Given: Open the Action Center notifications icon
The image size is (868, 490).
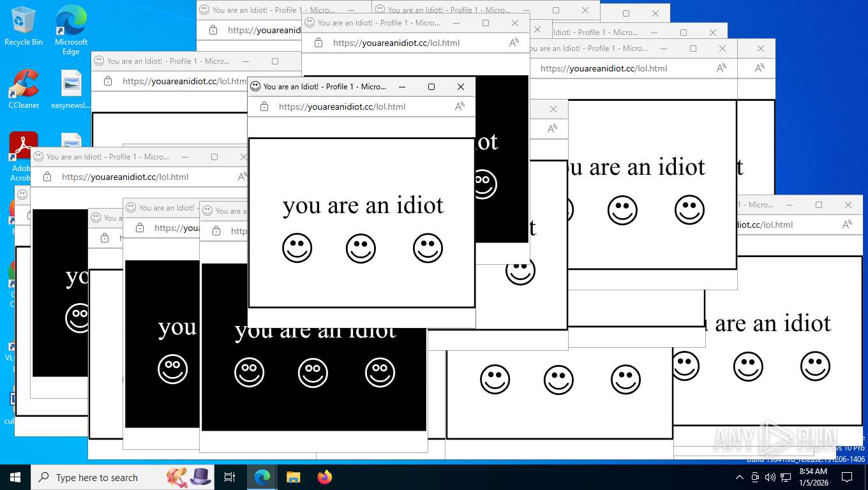Looking at the screenshot, I should click(x=847, y=477).
